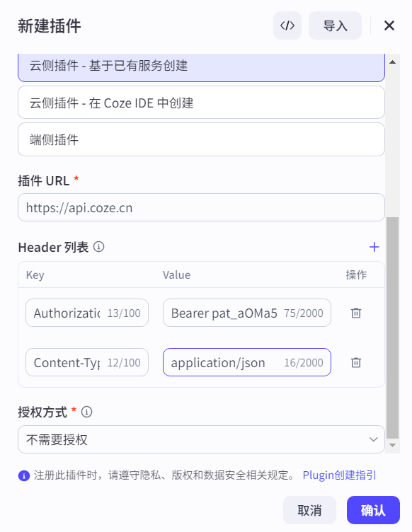Click the 确认 confirm button
Screen dimensions: 412x532
coord(373,510)
